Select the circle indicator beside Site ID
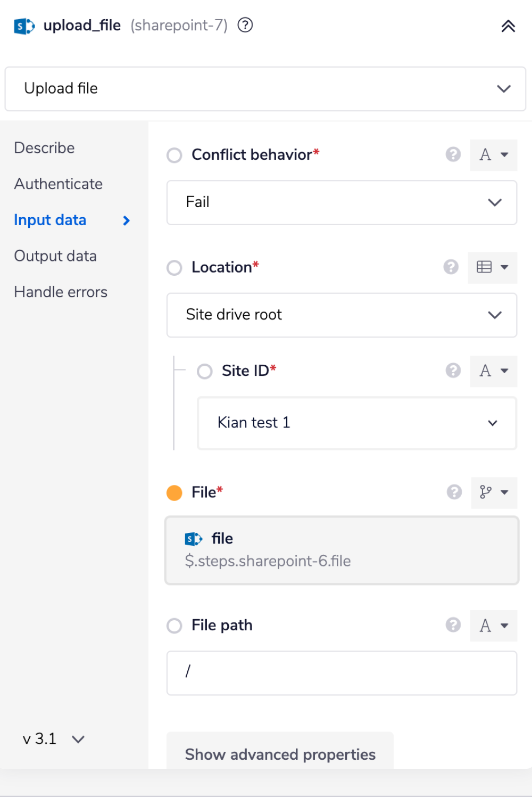Screen dimensions: 532x797 tap(204, 371)
